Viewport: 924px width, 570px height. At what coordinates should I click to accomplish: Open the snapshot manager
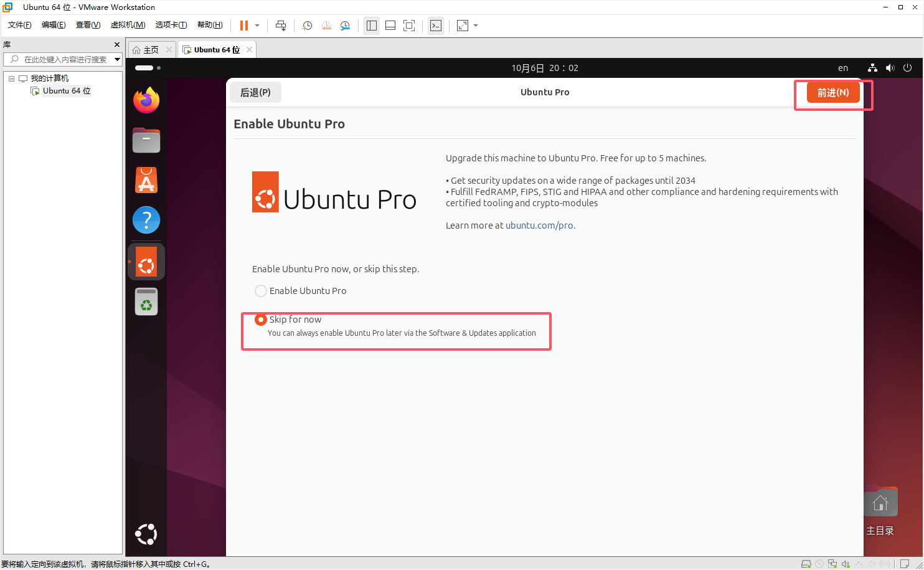tap(345, 26)
